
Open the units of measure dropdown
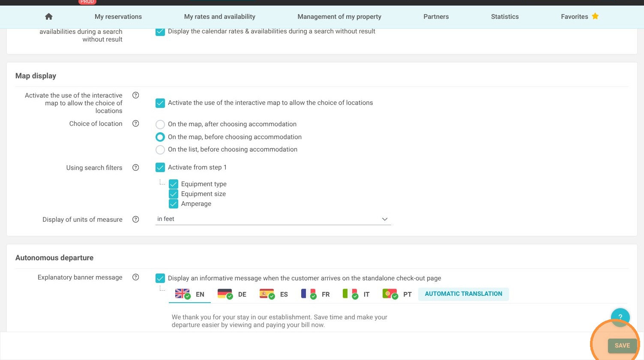tap(273, 219)
